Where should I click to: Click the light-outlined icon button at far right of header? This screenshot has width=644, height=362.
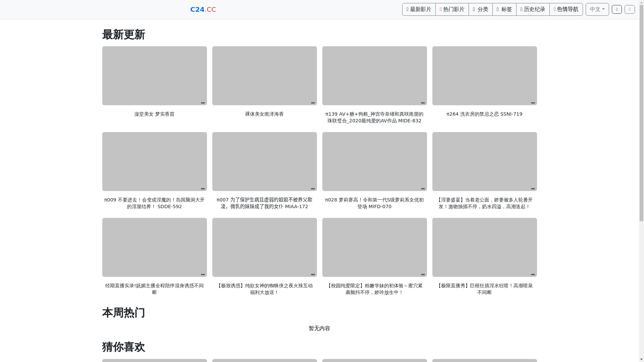coord(630,9)
